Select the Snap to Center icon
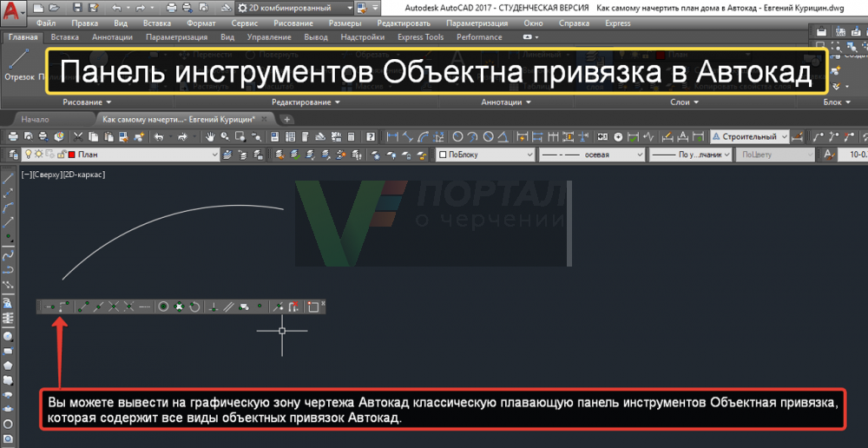 162,306
